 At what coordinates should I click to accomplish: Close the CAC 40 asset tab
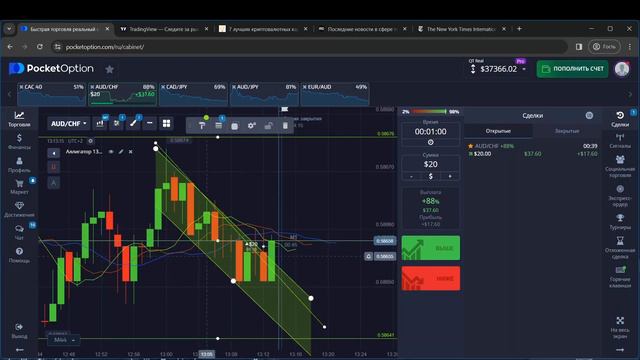[22, 87]
